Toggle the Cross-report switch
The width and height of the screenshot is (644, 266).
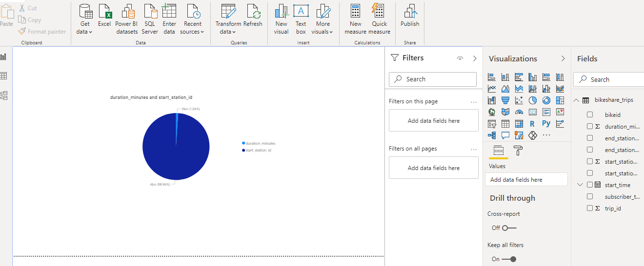point(509,228)
